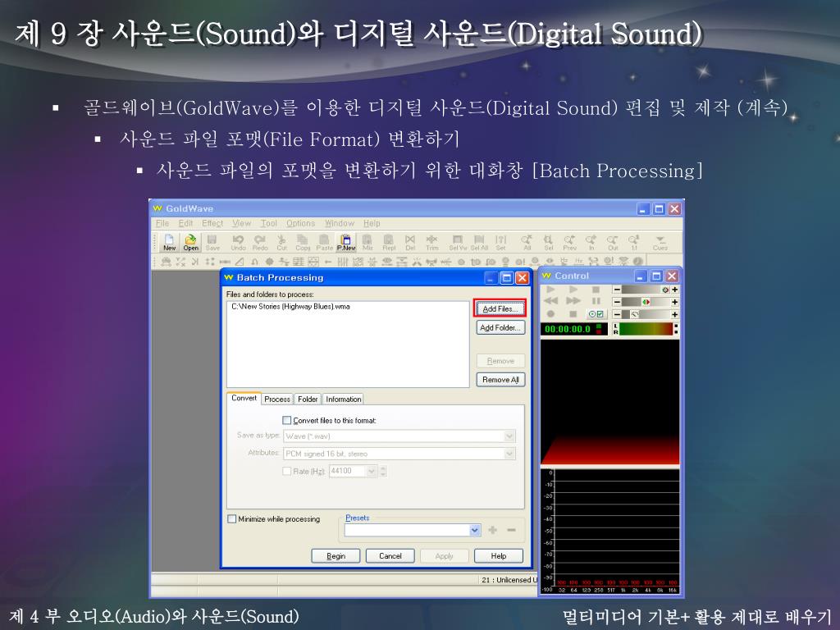Click the Cancel button

pyautogui.click(x=390, y=556)
